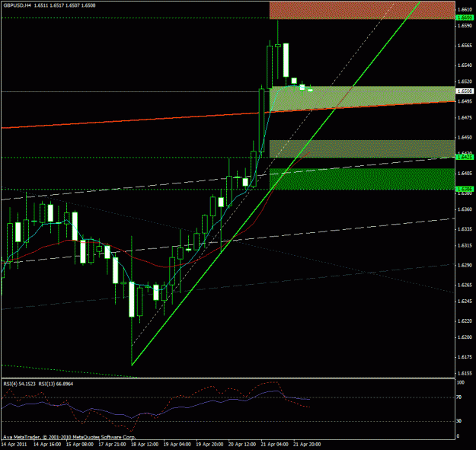Click the 1.6200 price scale label

pos(465,337)
